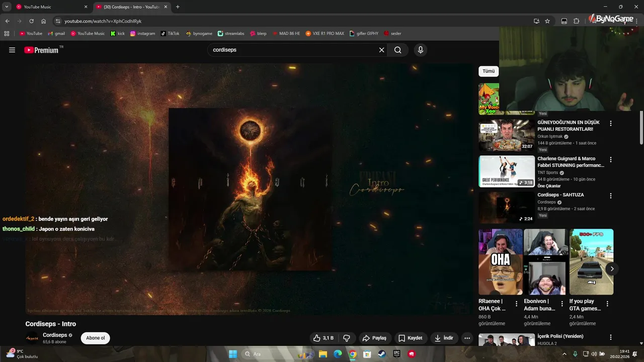Download the video with İndir
This screenshot has width=644, height=362.
[x=444, y=338]
